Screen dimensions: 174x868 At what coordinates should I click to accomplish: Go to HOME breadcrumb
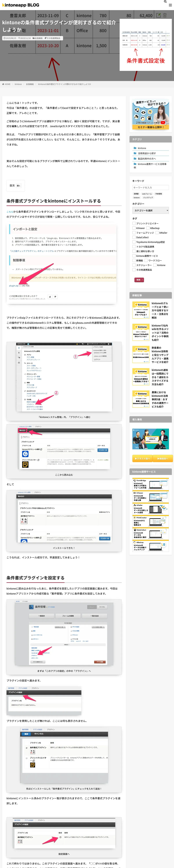pyautogui.click(x=6, y=84)
